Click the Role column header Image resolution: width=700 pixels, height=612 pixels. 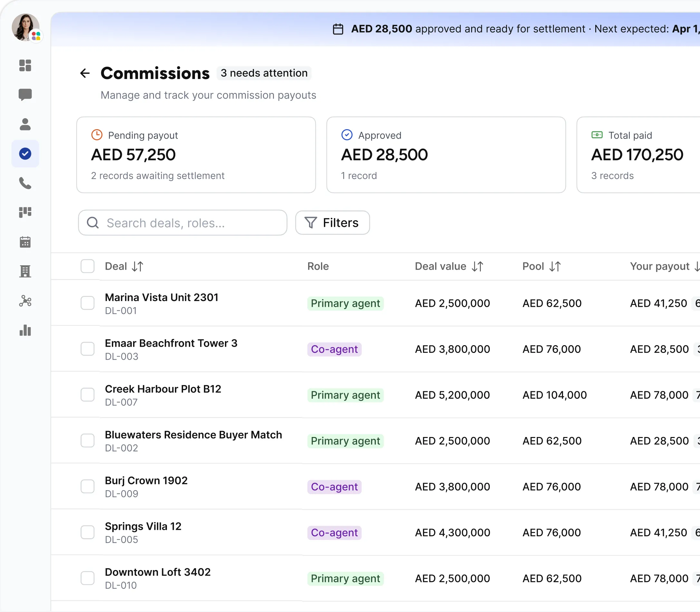point(318,267)
